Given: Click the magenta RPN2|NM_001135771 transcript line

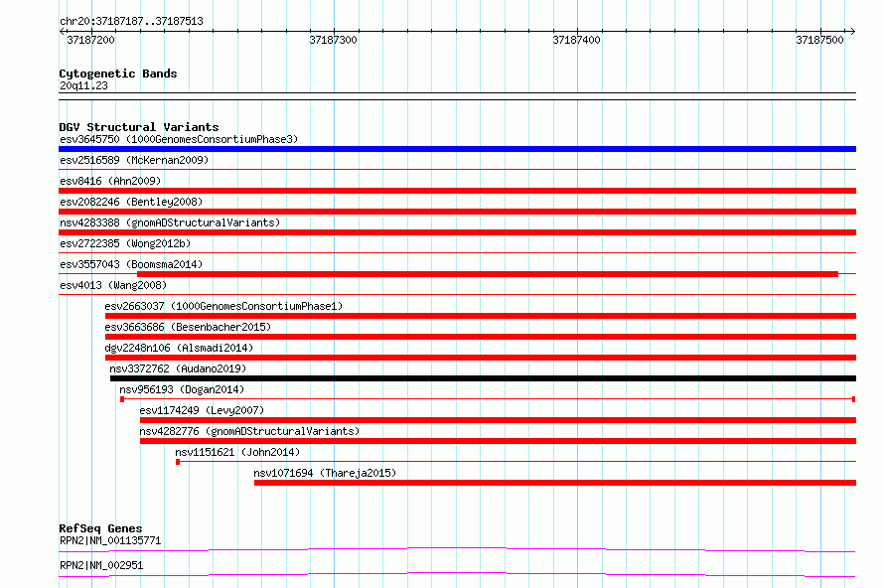Looking at the screenshot, I should tap(457, 549).
